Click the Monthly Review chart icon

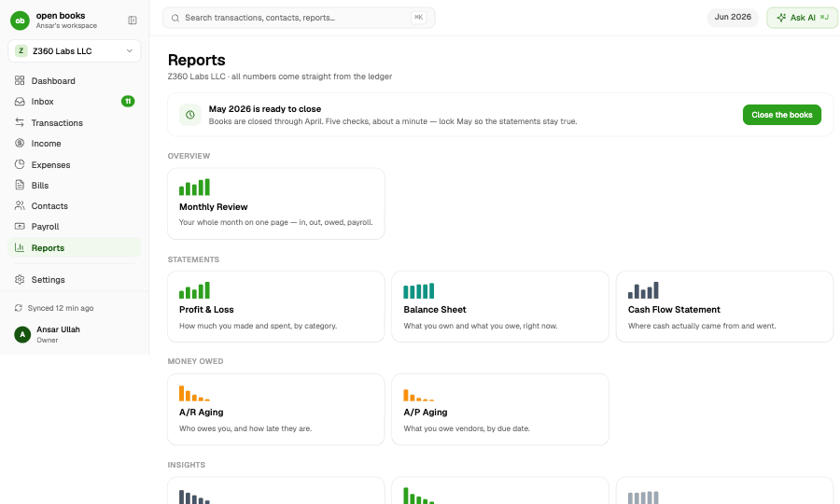pos(194,187)
